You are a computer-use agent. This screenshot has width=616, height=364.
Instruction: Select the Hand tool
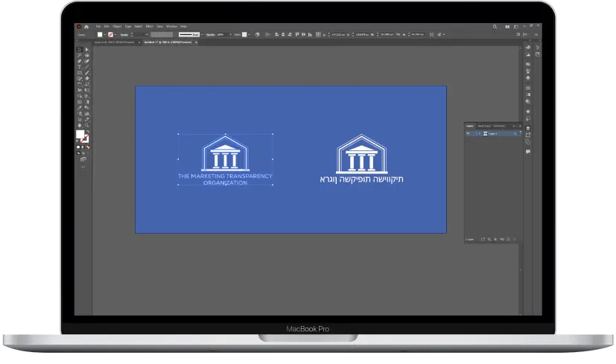[x=80, y=126]
